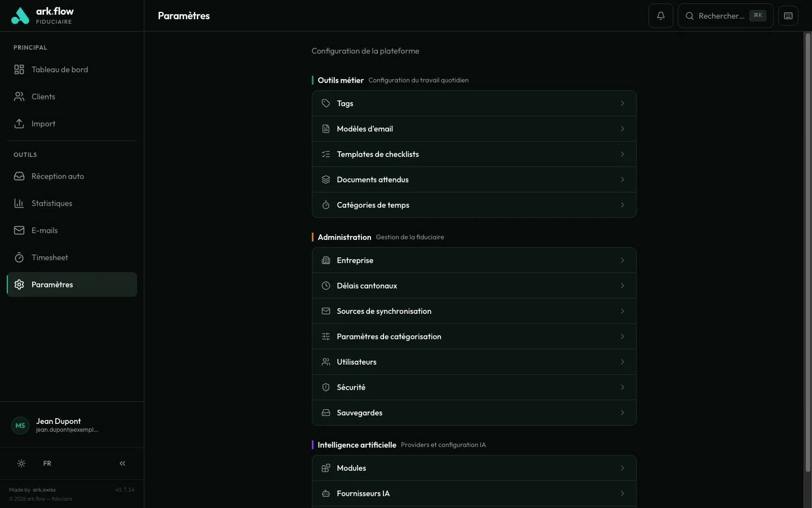Open Utilisateurs settings label
This screenshot has width=812, height=508.
click(x=356, y=362)
